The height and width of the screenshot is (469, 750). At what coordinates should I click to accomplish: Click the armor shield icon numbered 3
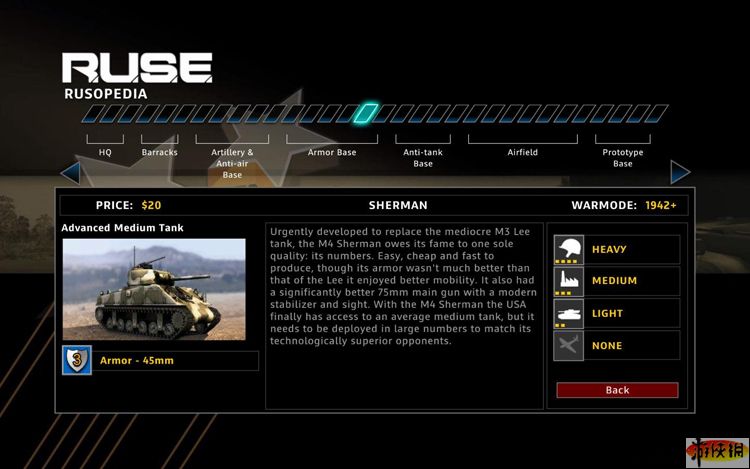(77, 360)
